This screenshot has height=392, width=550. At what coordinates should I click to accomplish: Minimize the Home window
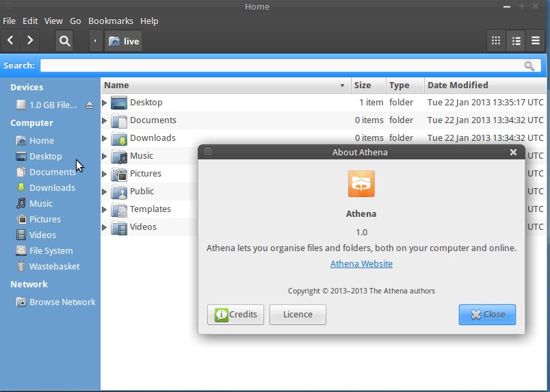point(507,7)
